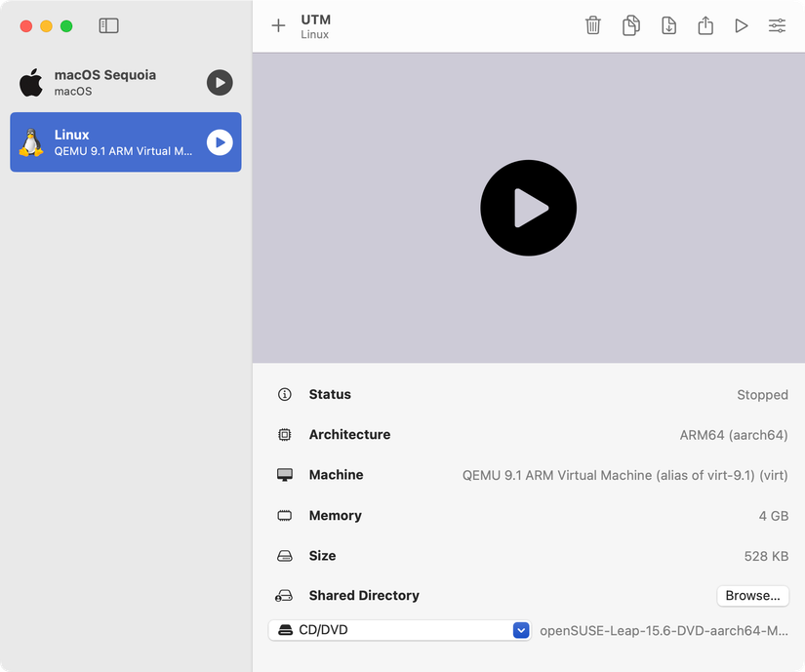805x672 pixels.
Task: Click Browse... for Shared Directory
Action: [x=752, y=596]
